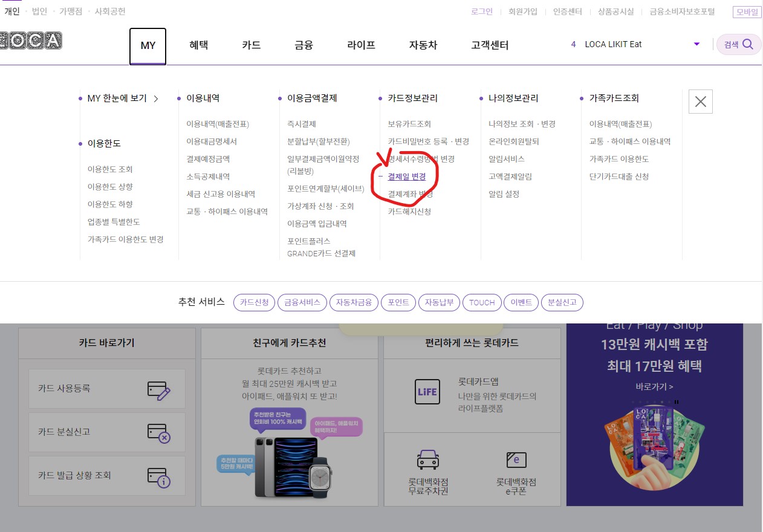
Task: Open 인증센터 link
Action: (x=568, y=11)
